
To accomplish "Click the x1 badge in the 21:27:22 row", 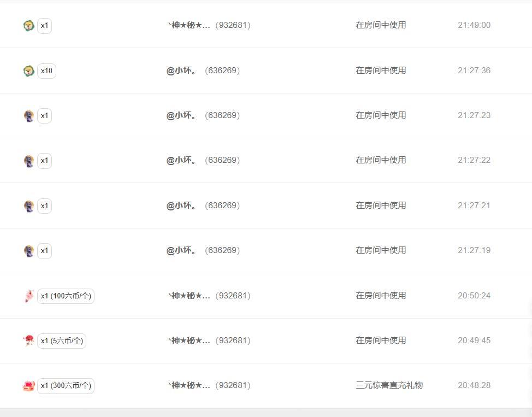I will click(44, 161).
